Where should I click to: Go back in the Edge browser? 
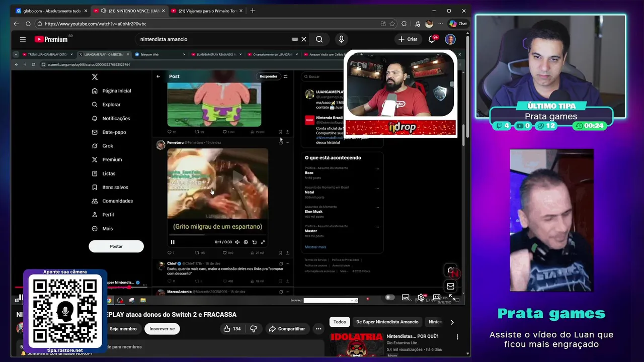click(16, 24)
